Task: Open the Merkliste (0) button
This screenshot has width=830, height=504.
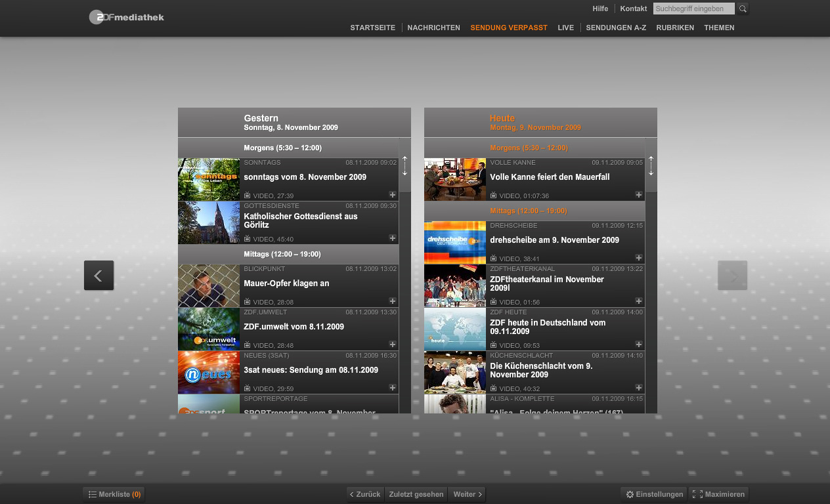Action: pos(114,494)
